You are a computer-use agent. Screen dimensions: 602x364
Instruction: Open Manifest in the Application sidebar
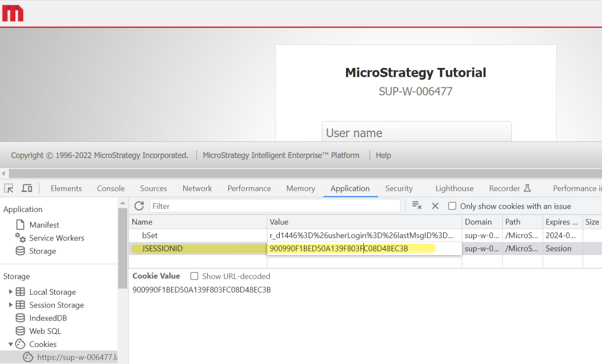click(x=44, y=225)
